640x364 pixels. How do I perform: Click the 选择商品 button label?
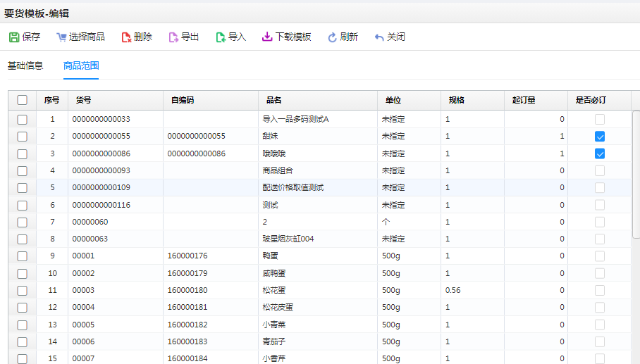point(87,37)
